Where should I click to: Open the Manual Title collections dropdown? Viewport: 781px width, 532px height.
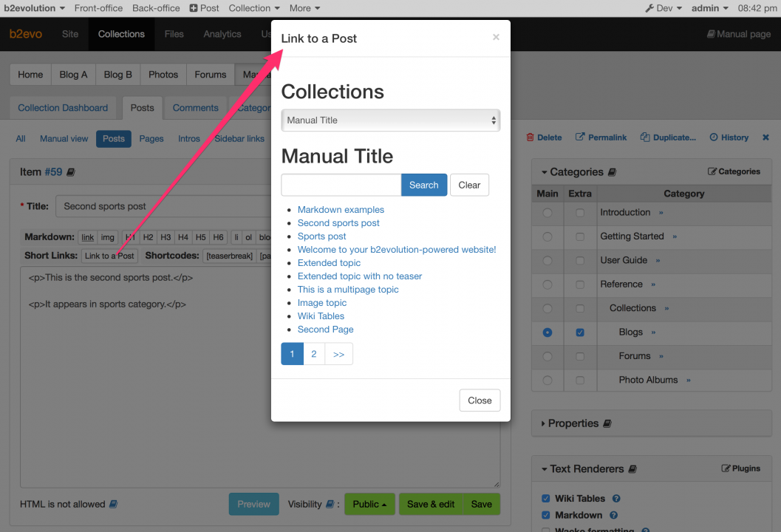[390, 120]
